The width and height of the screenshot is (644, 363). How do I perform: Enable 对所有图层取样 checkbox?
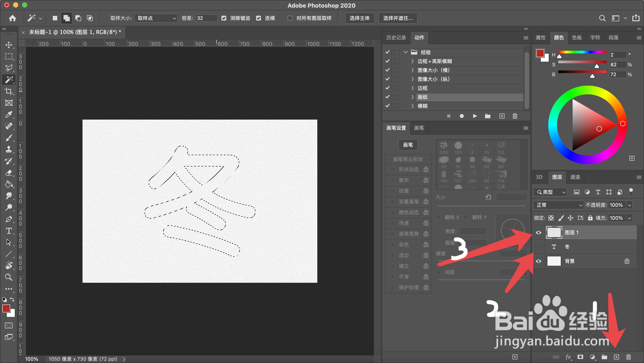tap(290, 18)
